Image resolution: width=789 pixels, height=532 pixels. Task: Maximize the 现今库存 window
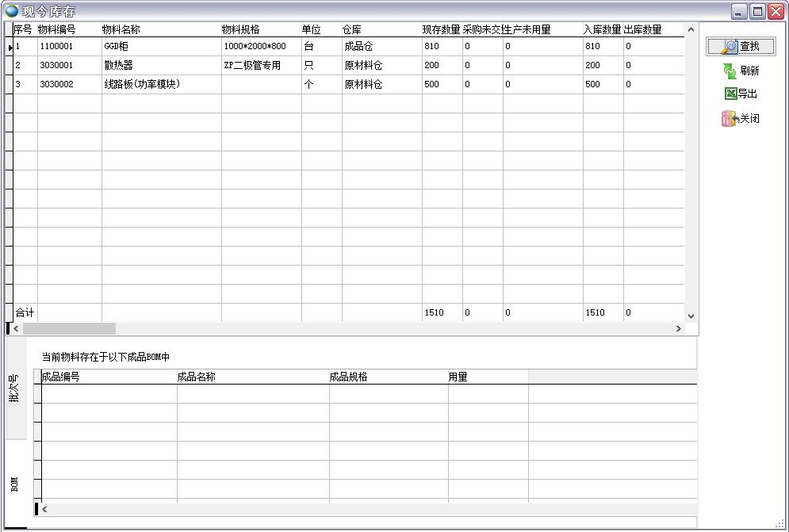click(x=757, y=11)
